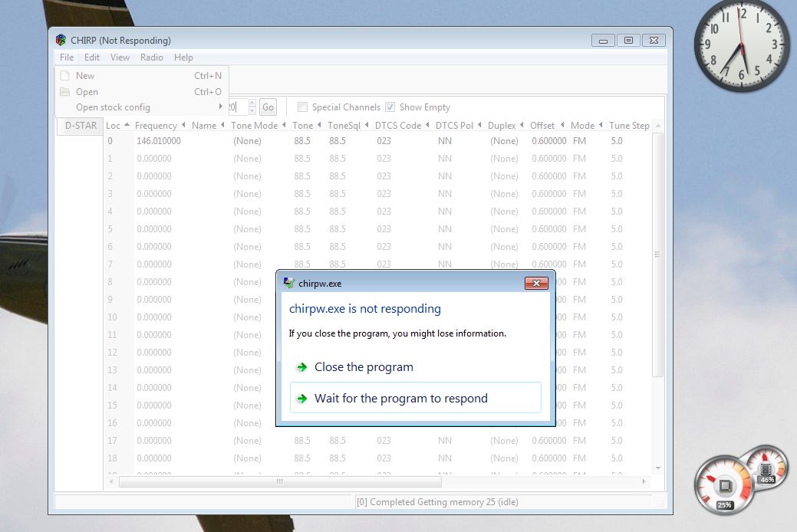Click the Go button

pos(268,107)
